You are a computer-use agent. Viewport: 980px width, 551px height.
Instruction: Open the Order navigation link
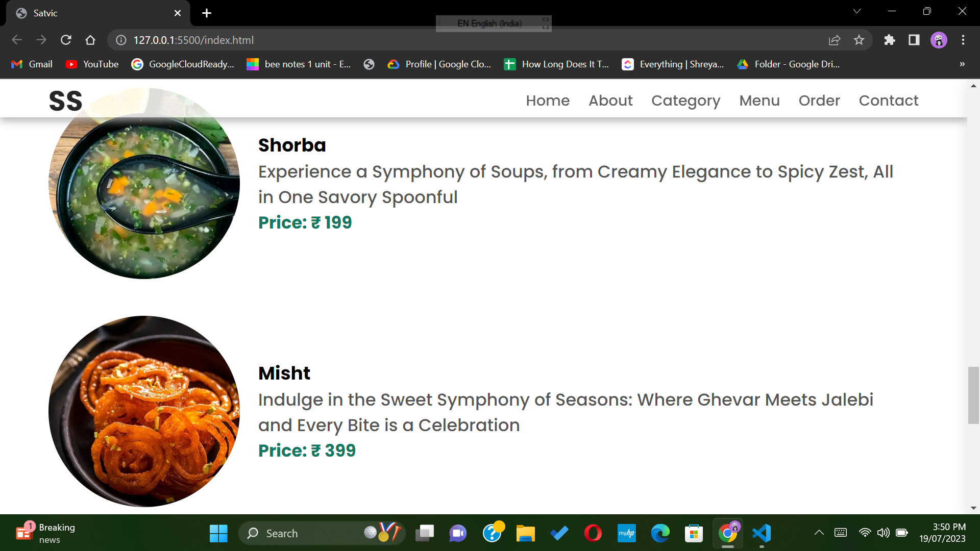[819, 101]
